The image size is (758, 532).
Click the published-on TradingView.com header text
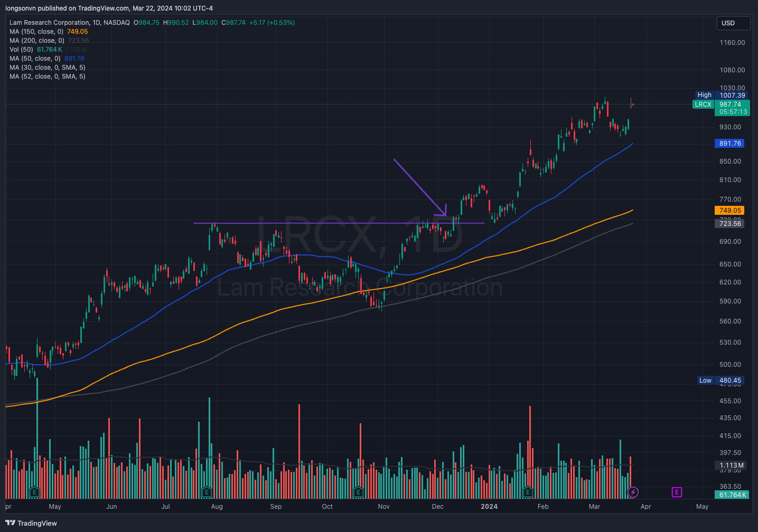point(109,8)
